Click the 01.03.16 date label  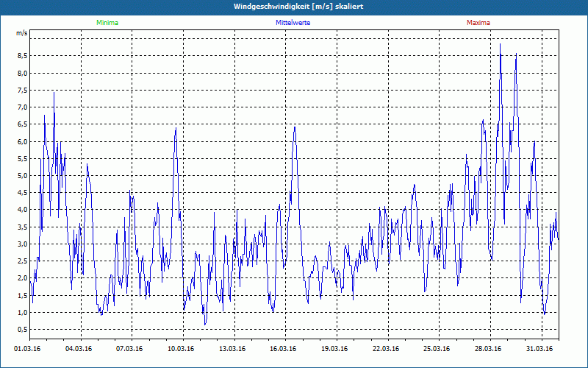point(27,349)
